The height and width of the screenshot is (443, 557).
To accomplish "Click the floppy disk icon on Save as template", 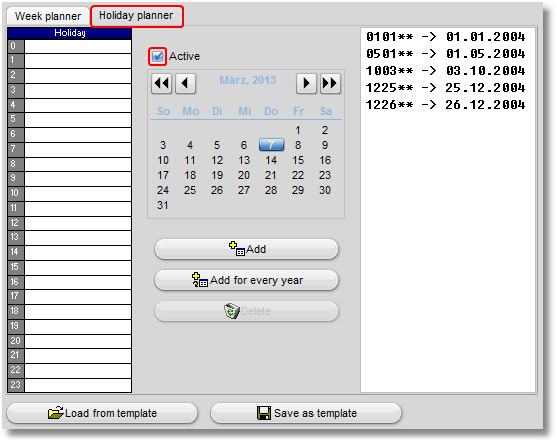I will [264, 413].
